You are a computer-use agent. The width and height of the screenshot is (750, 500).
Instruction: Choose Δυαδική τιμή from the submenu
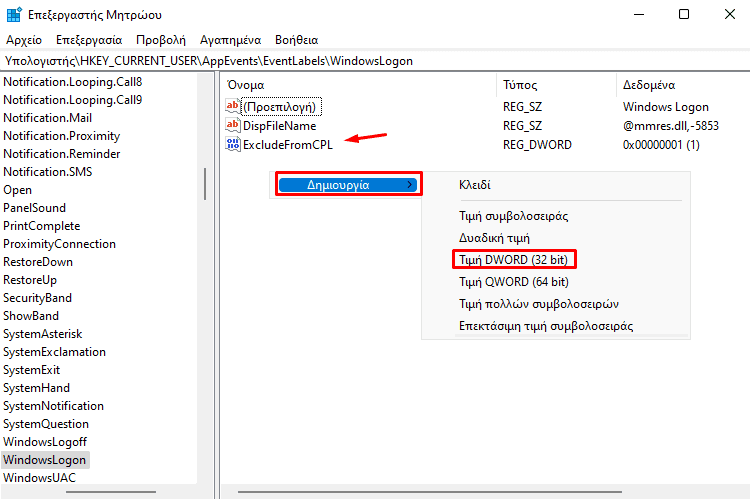[494, 238]
